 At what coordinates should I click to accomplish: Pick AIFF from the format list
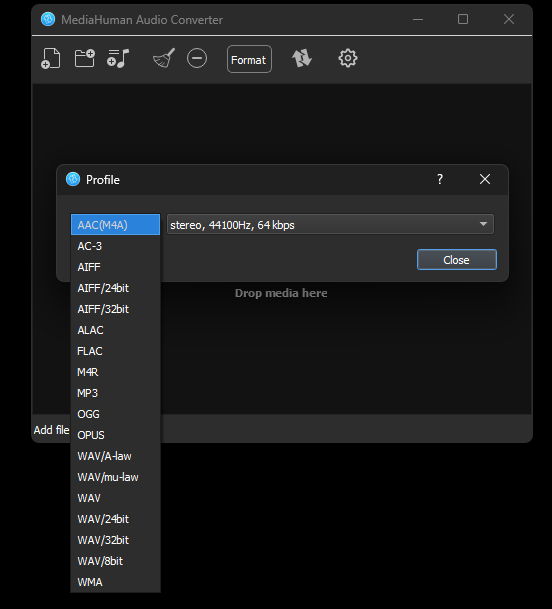(x=115, y=267)
